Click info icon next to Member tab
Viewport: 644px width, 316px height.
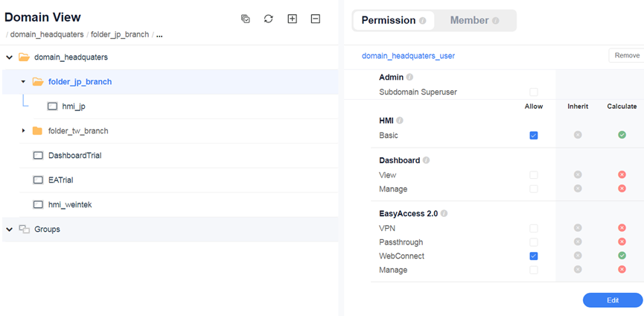click(x=496, y=21)
